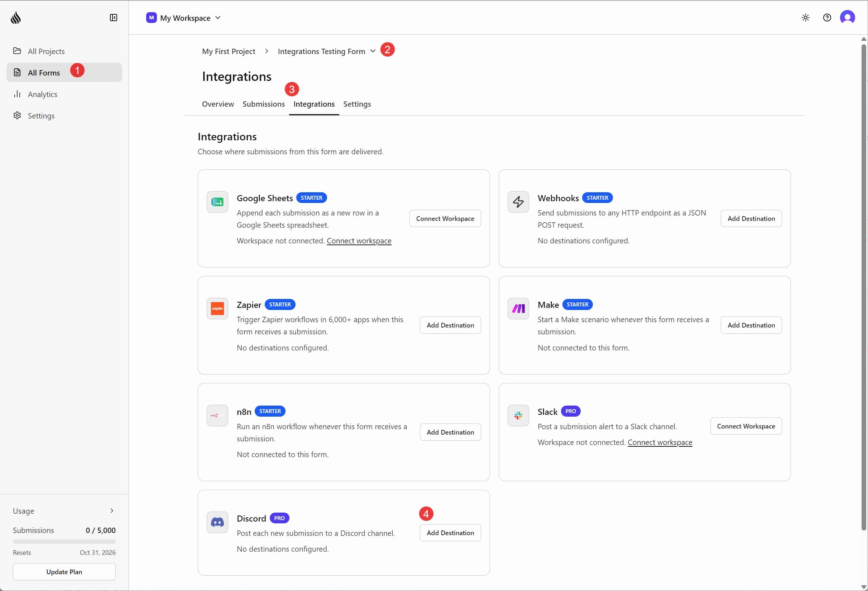Click Connect Workspace button for Slack
The height and width of the screenshot is (591, 868).
(745, 426)
